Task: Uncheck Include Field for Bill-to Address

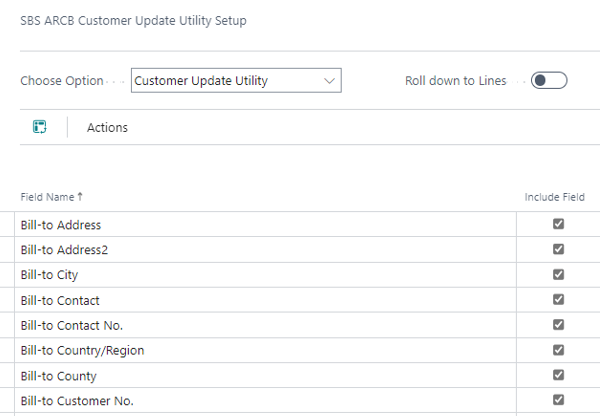Action: tap(558, 224)
